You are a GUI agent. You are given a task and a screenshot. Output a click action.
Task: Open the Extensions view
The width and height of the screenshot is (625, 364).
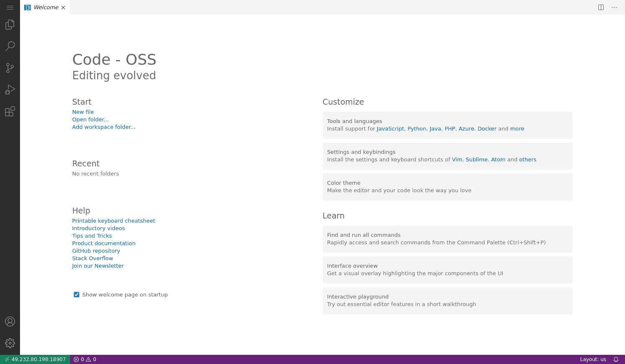coord(10,111)
